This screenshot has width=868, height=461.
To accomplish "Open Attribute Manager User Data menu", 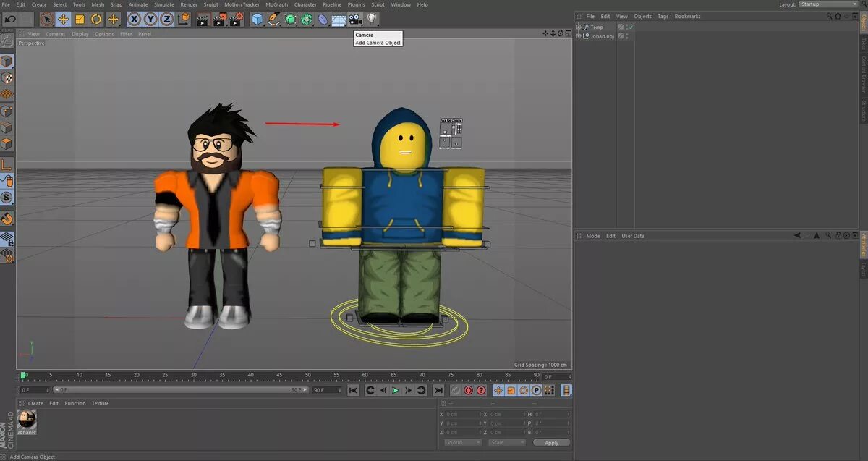I will pyautogui.click(x=633, y=236).
